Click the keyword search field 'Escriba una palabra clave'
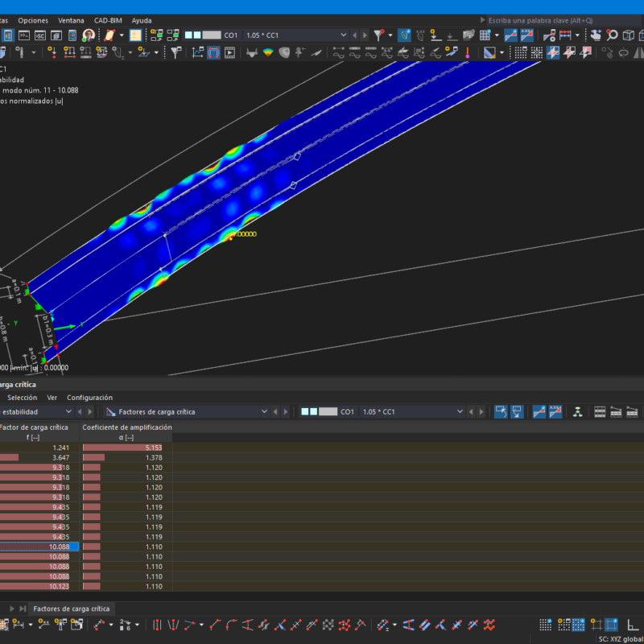 [x=563, y=21]
